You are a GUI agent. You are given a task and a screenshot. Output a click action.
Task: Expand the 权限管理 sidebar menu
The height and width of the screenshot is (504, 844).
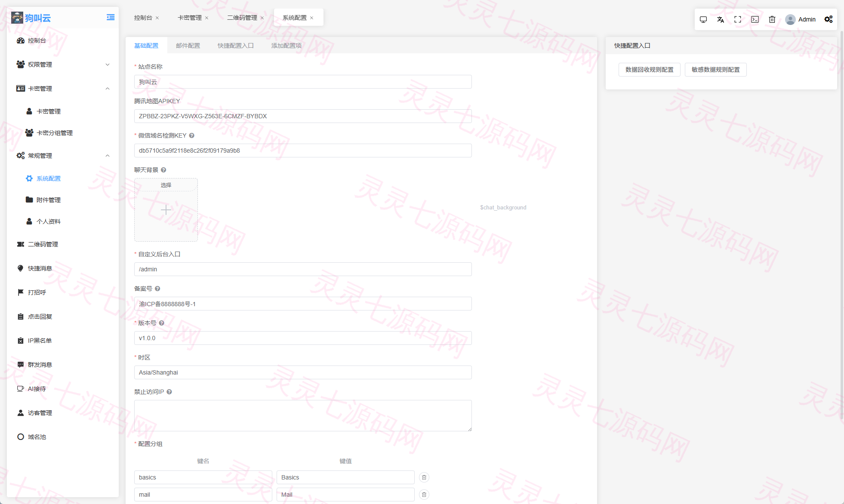click(63, 65)
